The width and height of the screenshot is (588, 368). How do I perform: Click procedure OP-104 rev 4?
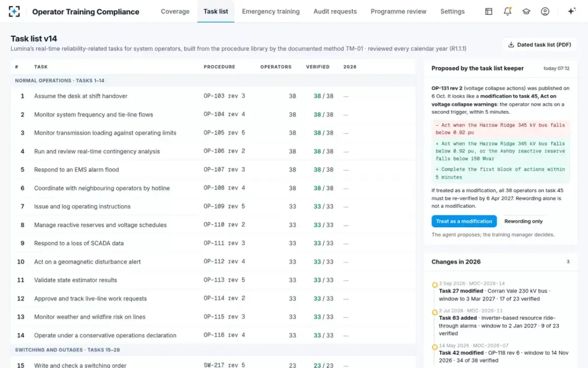coord(224,114)
